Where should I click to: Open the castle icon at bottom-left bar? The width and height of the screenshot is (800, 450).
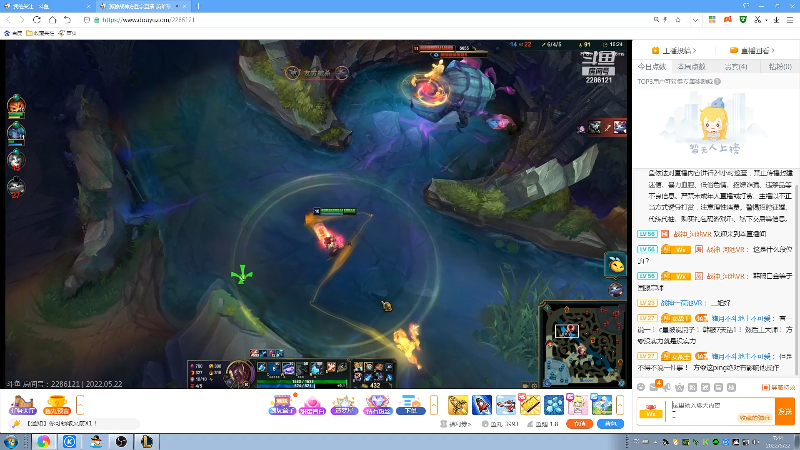(x=22, y=405)
